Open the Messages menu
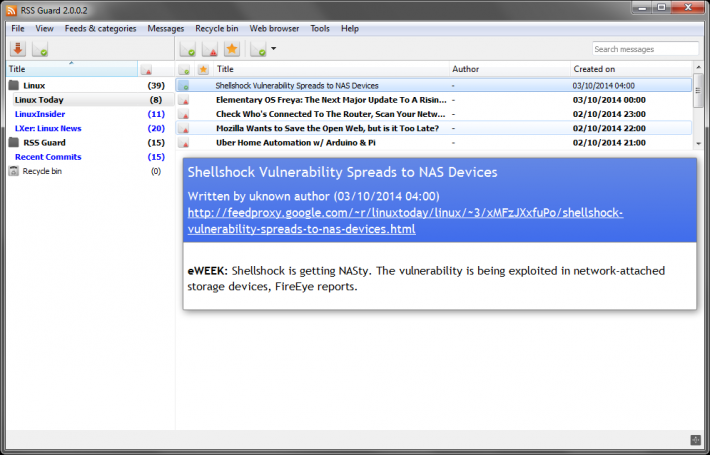Viewport: 710px width, 455px height. [166, 29]
